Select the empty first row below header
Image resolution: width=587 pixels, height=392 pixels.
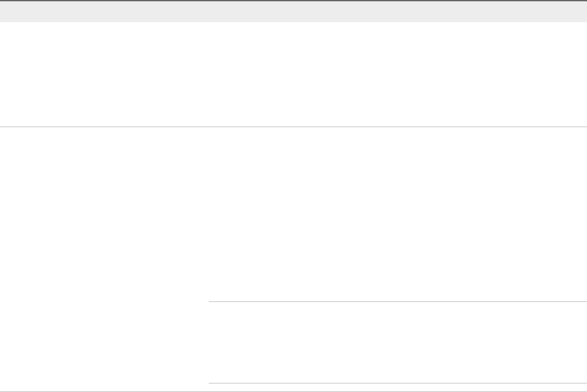[x=293, y=74]
